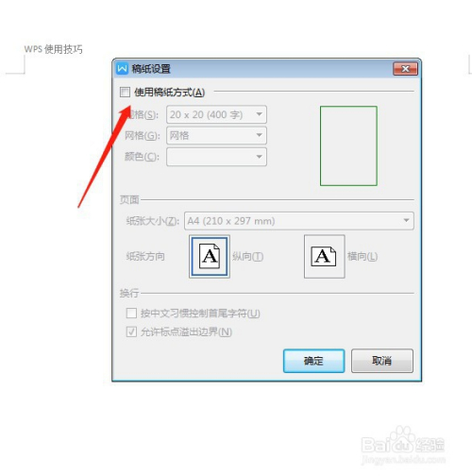Viewport: 472px width, 476px height.
Task: Open the 颜色 color dropdown
Action: point(216,157)
